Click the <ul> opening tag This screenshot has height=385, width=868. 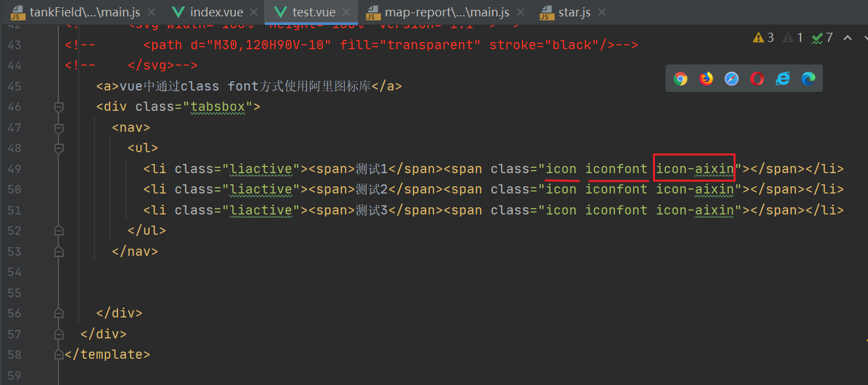[143, 148]
